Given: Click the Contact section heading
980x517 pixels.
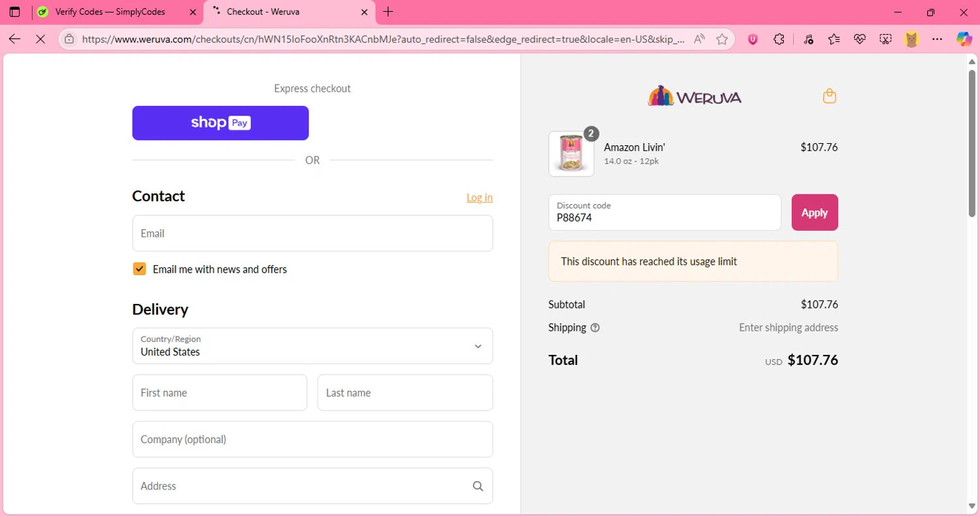Looking at the screenshot, I should 158,196.
